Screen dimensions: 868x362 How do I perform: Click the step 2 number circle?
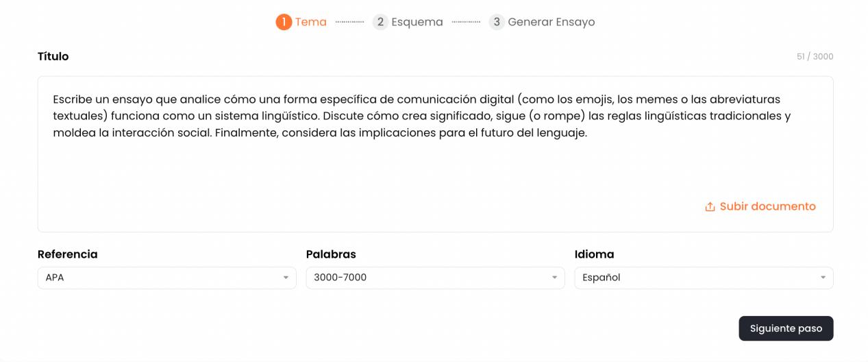[x=380, y=22]
